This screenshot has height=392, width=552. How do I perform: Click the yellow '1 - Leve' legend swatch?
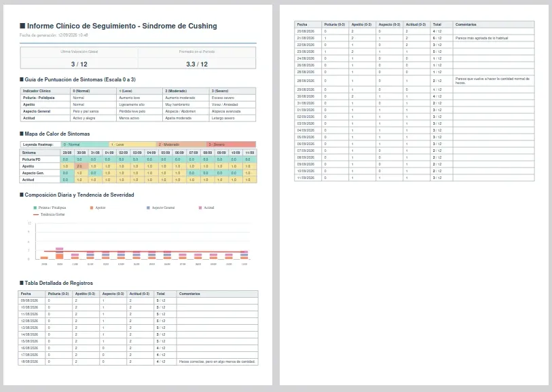click(132, 144)
